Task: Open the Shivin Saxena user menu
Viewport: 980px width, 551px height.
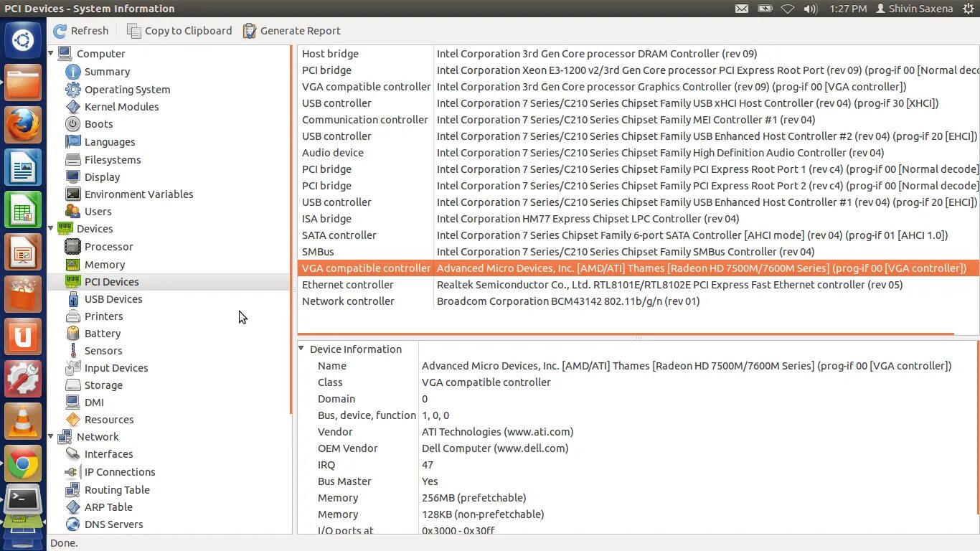Action: pos(914,9)
